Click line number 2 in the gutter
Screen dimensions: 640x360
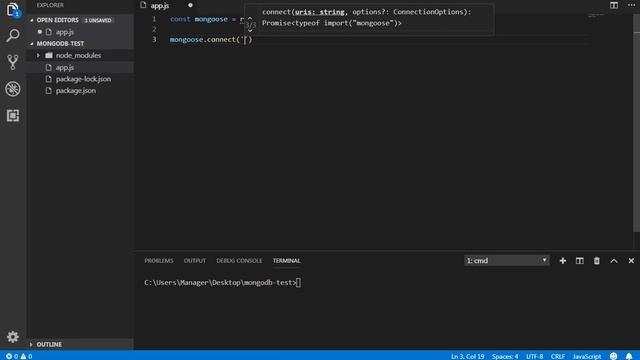154,29
